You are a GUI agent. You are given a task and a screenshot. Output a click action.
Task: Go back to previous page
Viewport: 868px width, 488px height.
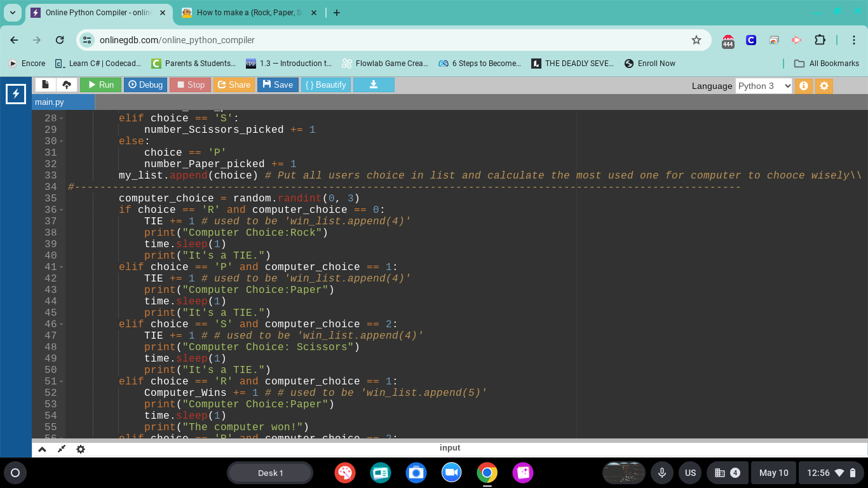coord(14,40)
